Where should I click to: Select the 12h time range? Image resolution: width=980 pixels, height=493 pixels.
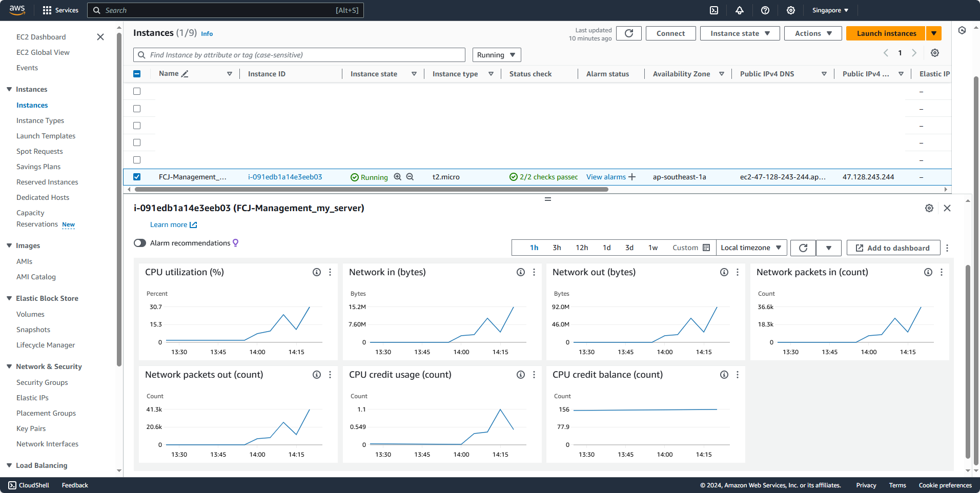click(x=582, y=248)
